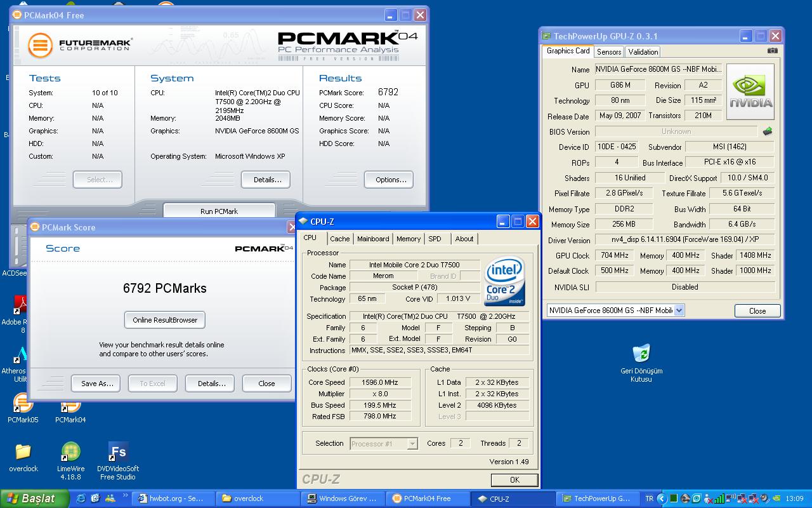The width and height of the screenshot is (812, 508).
Task: Switch to the Windows Görev taskbar button
Action: pyautogui.click(x=342, y=498)
